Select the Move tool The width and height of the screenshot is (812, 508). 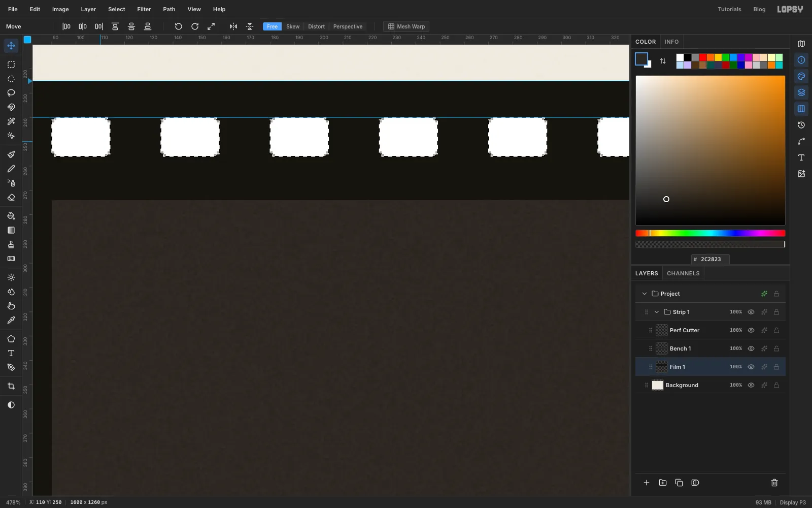pos(11,46)
